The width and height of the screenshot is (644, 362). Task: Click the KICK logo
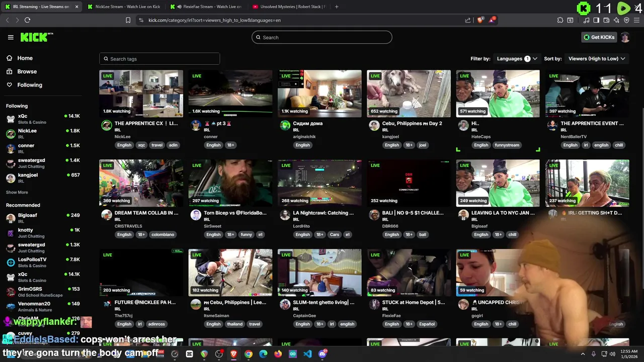coord(36,37)
